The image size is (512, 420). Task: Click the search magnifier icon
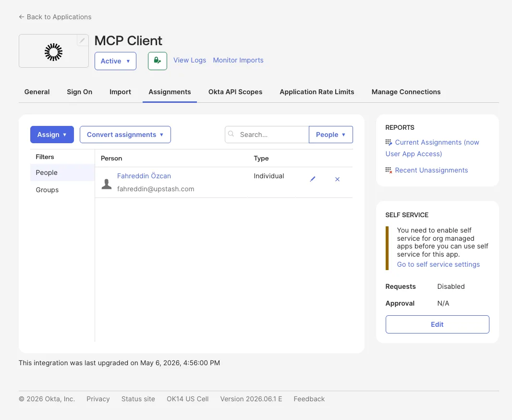pyautogui.click(x=231, y=134)
